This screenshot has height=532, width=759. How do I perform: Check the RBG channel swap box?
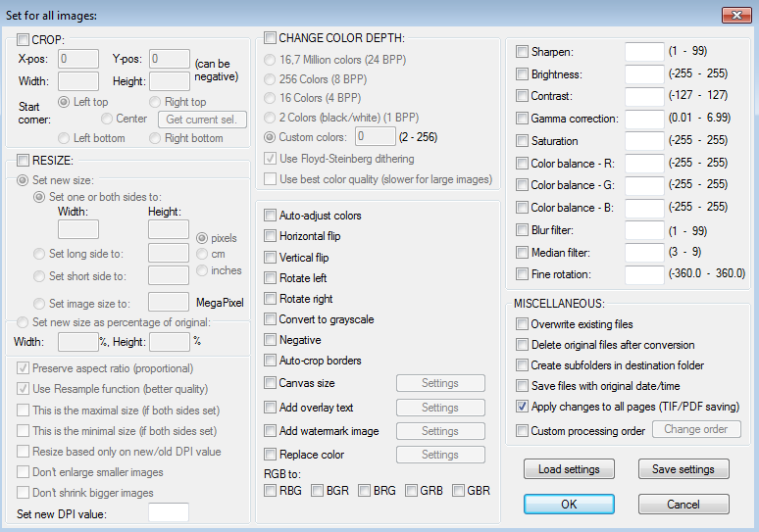pyautogui.click(x=270, y=491)
